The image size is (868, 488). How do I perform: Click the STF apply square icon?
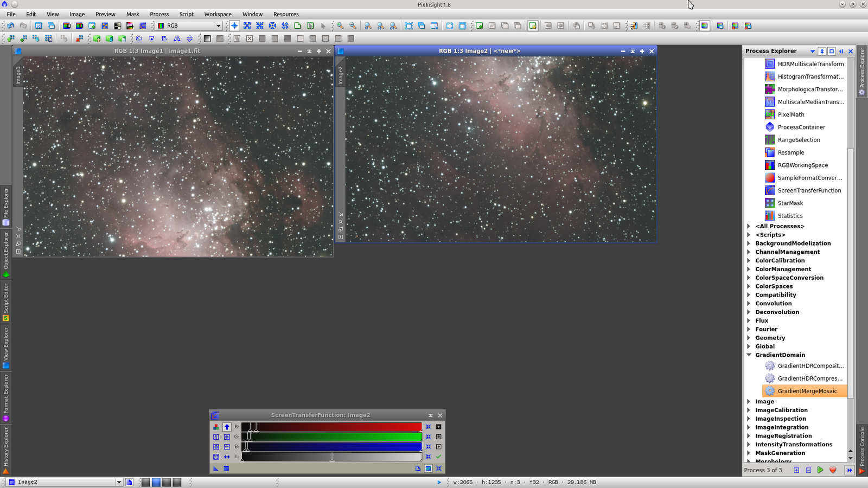pyautogui.click(x=226, y=468)
